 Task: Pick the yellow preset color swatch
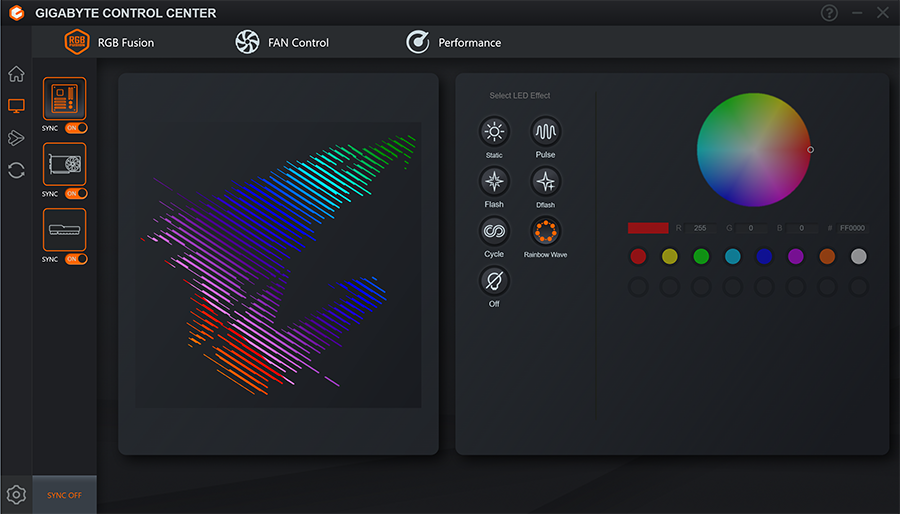[670, 256]
